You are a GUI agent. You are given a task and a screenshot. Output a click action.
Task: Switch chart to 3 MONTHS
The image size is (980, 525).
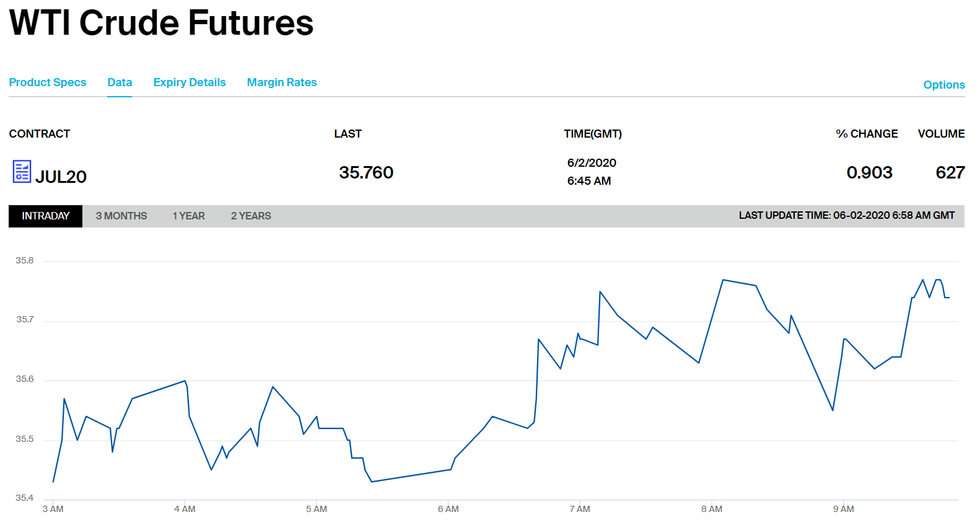point(121,216)
